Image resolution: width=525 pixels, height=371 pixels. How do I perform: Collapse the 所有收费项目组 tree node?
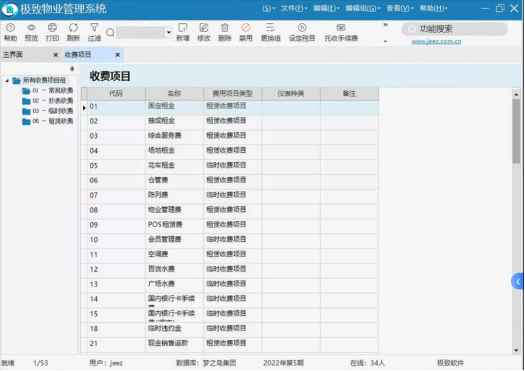click(7, 80)
